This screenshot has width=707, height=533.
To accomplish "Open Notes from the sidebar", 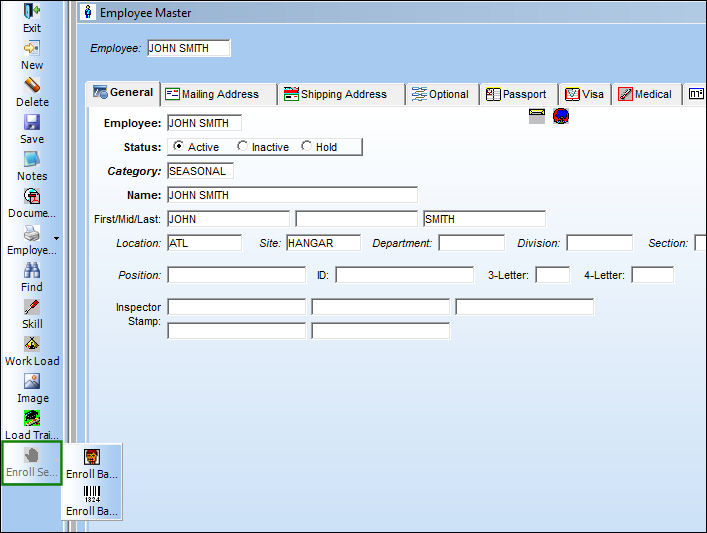I will tap(32, 159).
